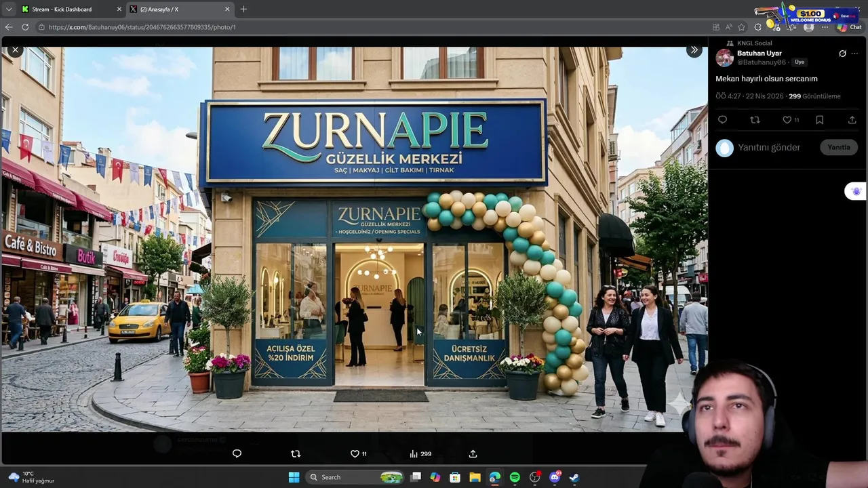Close the photo viewer with the X icon

[x=15, y=50]
